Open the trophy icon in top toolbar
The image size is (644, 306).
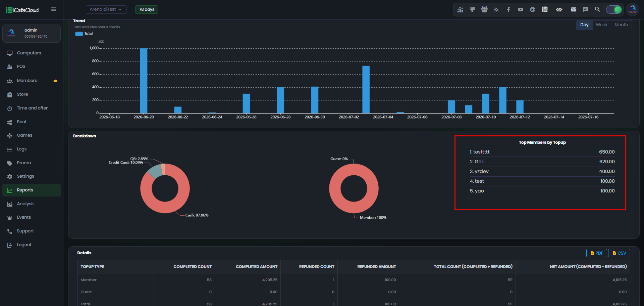[x=472, y=9]
